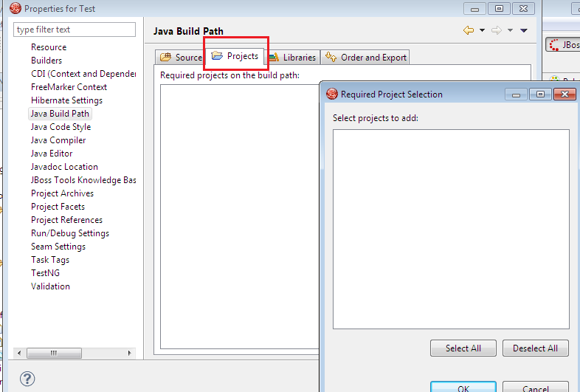Open JBoss Tools Knowledge Base page
The height and width of the screenshot is (392, 580).
click(83, 180)
